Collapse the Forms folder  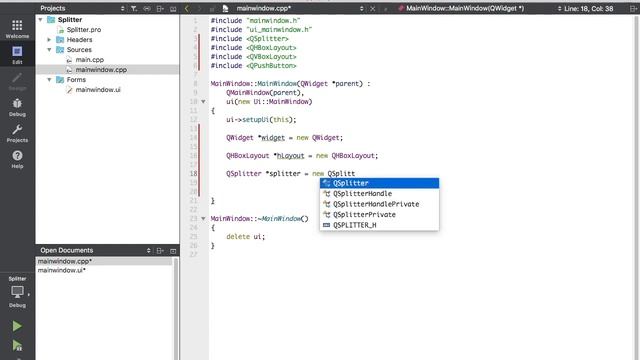point(49,80)
